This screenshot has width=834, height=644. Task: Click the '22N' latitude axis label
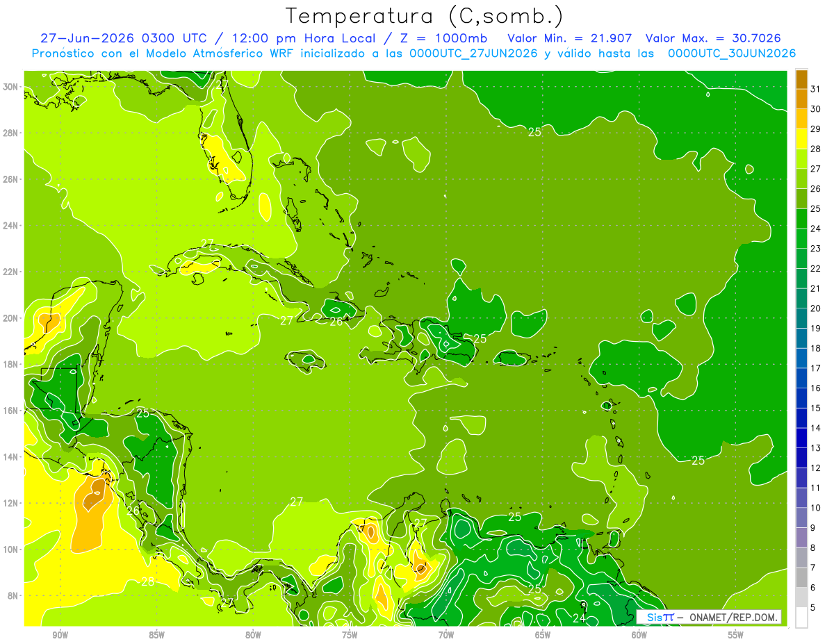tap(12, 272)
